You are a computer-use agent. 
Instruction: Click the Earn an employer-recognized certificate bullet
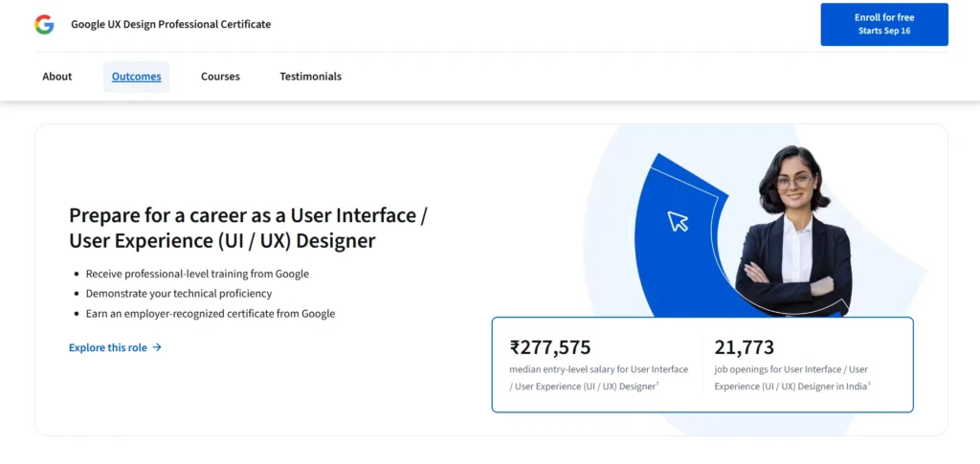[x=211, y=314]
